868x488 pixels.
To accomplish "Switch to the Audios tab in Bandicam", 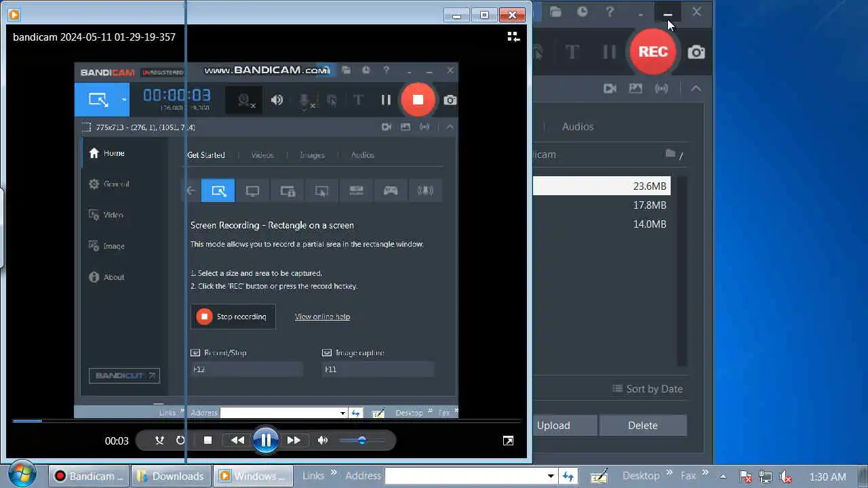I will click(x=578, y=126).
